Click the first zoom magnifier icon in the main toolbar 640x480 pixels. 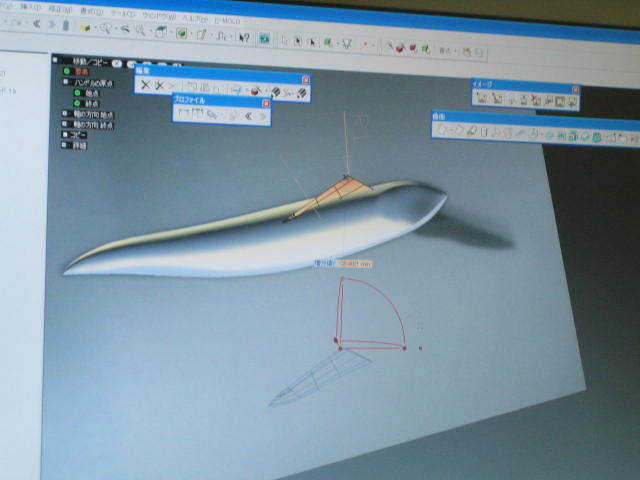(105, 29)
